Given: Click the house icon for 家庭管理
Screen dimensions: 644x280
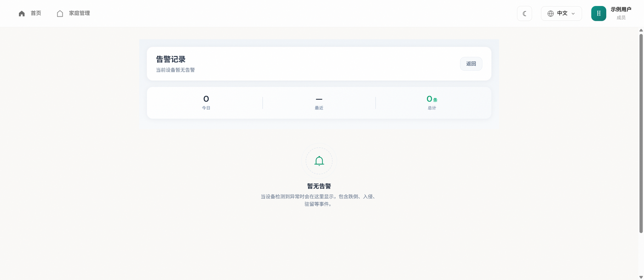Looking at the screenshot, I should click(x=60, y=13).
